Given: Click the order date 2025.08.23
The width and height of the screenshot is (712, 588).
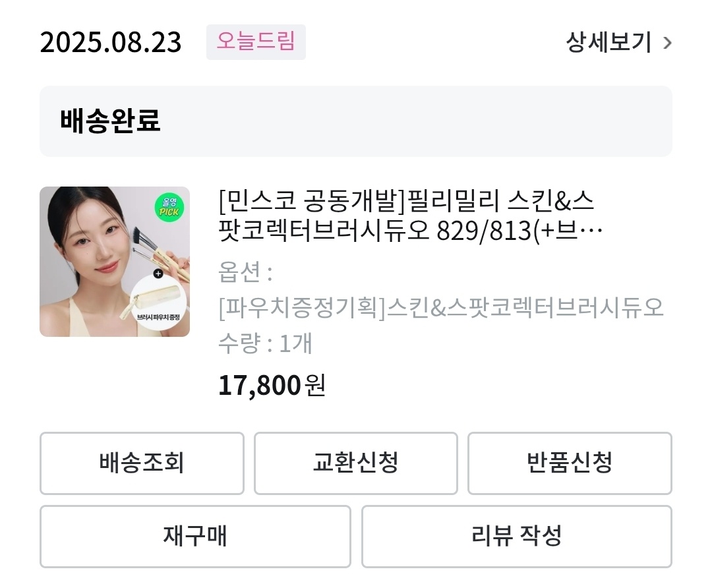Looking at the screenshot, I should [111, 43].
